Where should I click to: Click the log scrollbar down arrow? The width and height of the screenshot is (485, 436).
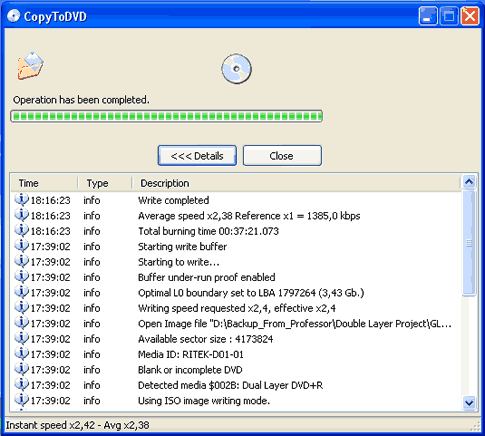coord(469,402)
